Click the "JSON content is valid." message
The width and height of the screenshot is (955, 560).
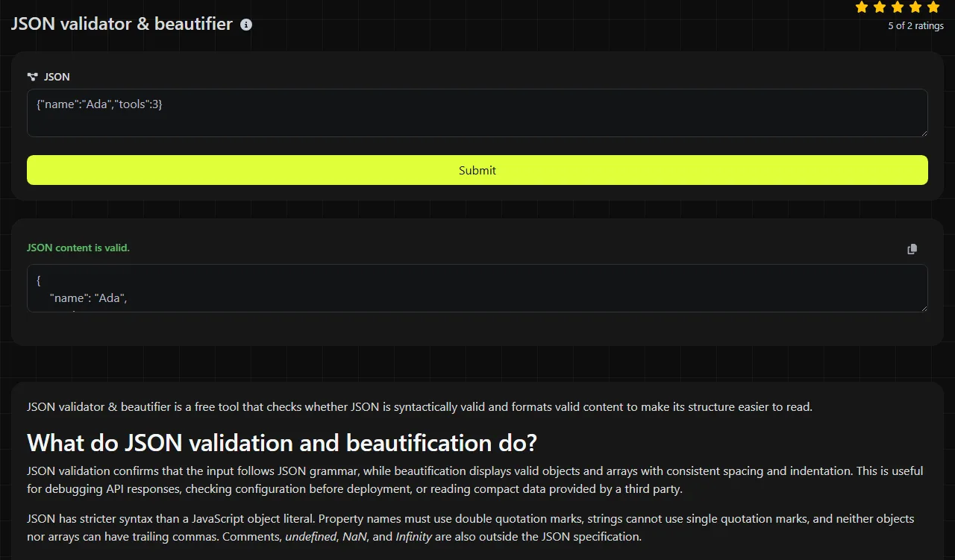(78, 248)
